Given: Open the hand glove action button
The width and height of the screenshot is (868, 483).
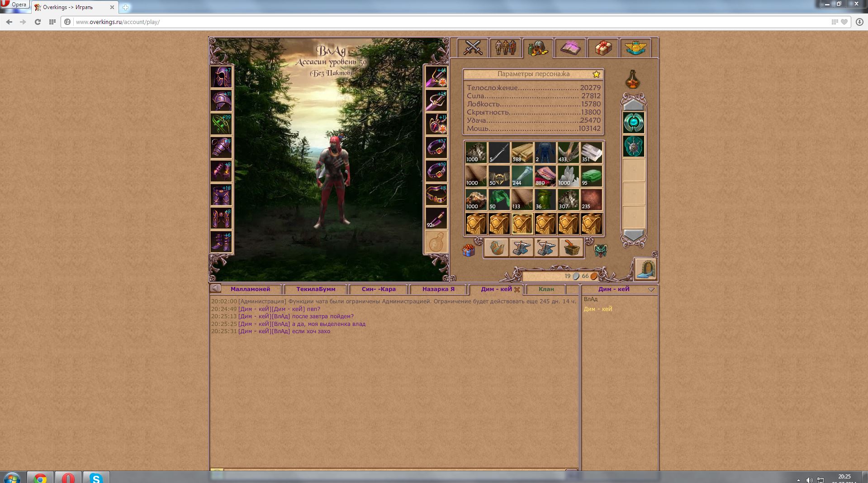Looking at the screenshot, I should pyautogui.click(x=497, y=248).
